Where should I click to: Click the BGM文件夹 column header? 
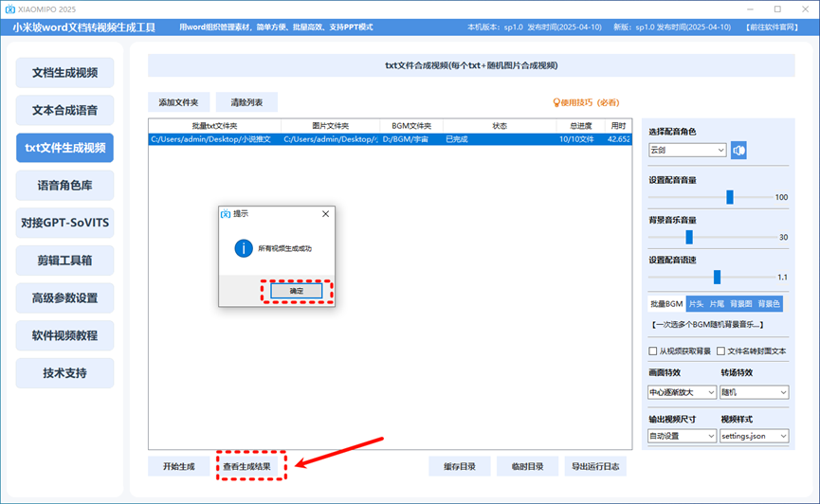(411, 126)
